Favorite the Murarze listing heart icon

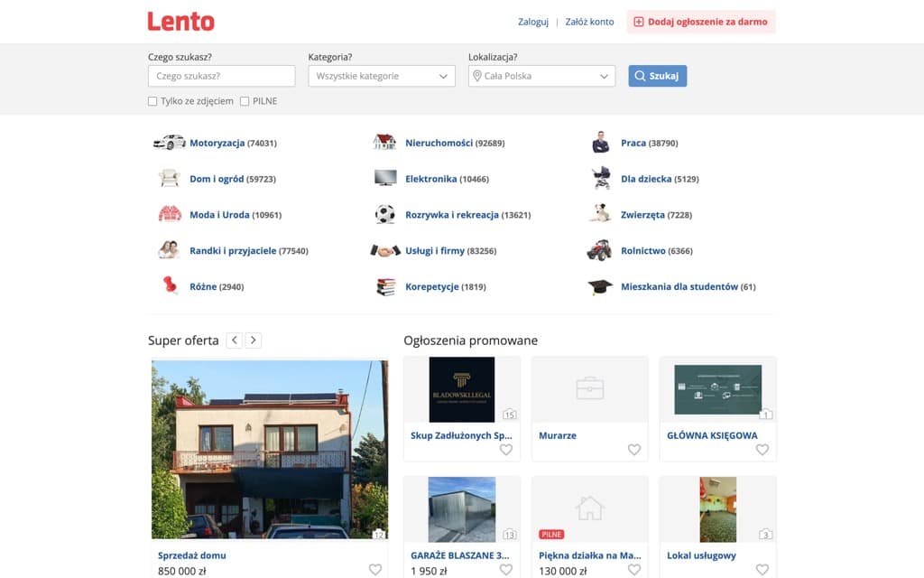(x=633, y=449)
